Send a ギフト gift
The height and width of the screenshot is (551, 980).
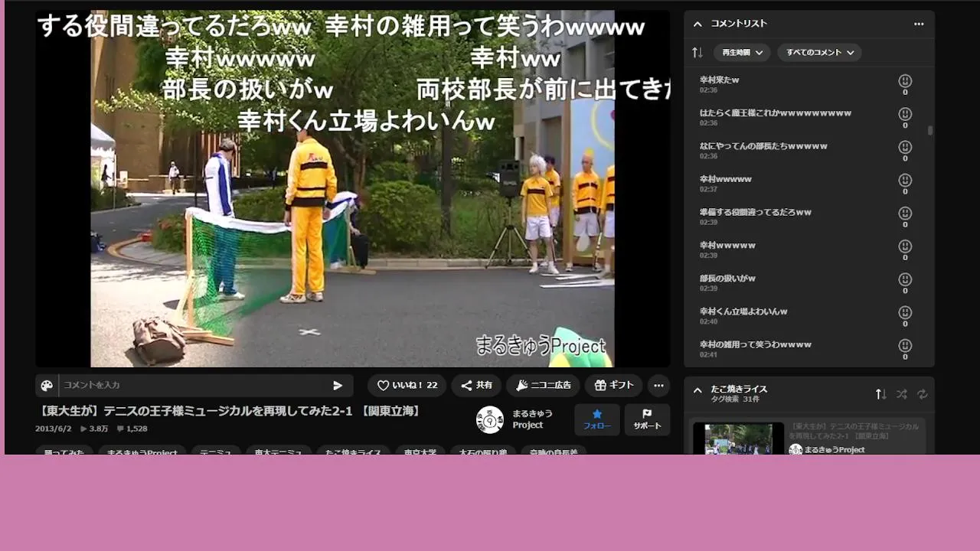click(614, 386)
